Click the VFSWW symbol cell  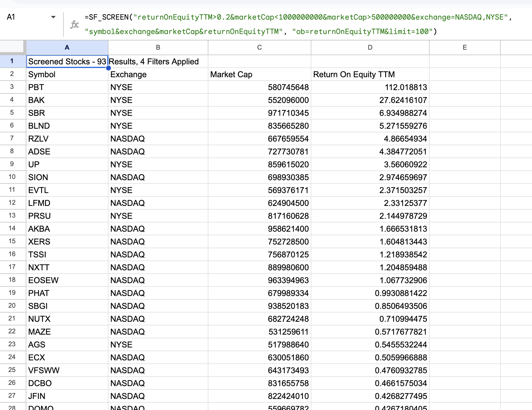pyautogui.click(x=67, y=370)
